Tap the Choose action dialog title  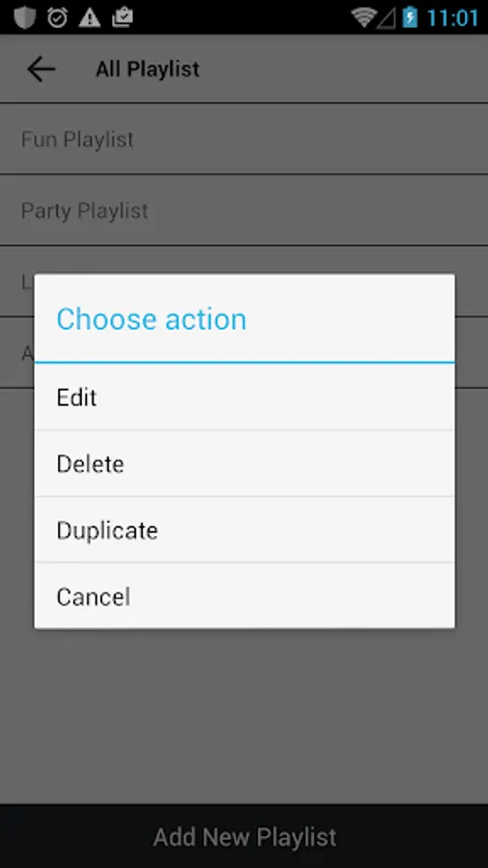tap(151, 319)
